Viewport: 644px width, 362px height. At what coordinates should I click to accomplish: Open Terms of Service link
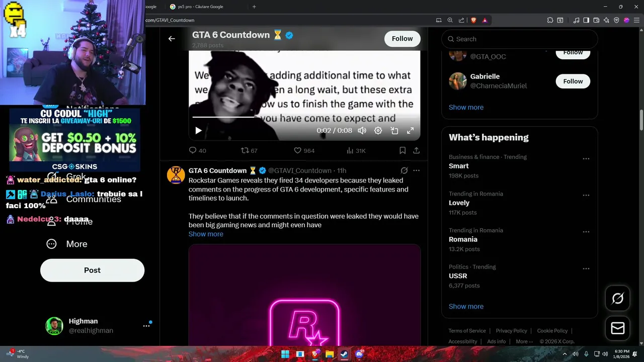pos(467,331)
